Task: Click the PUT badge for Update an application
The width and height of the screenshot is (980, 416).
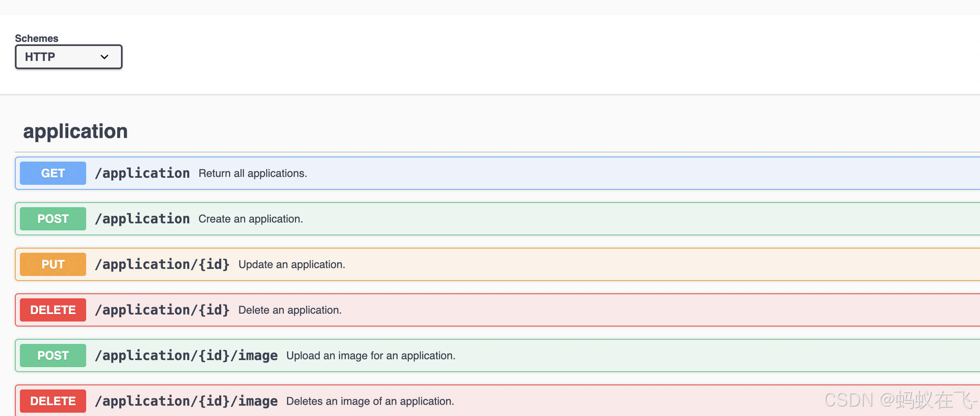Action: pos(53,264)
